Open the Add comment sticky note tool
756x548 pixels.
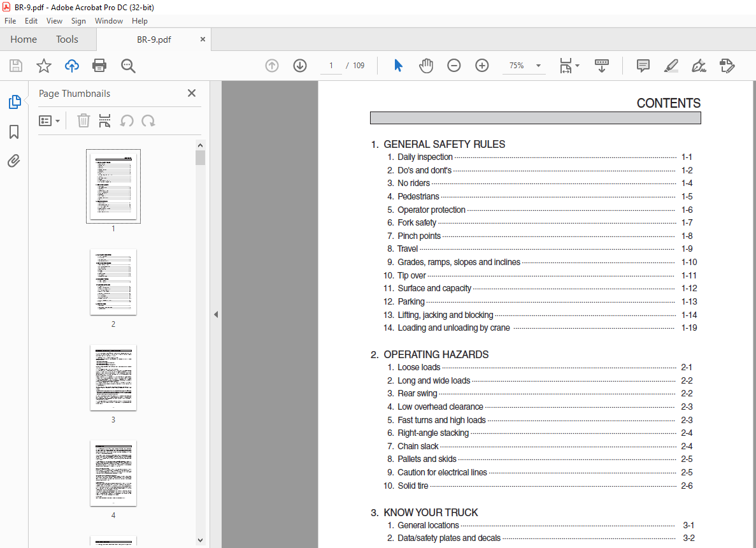click(x=643, y=66)
